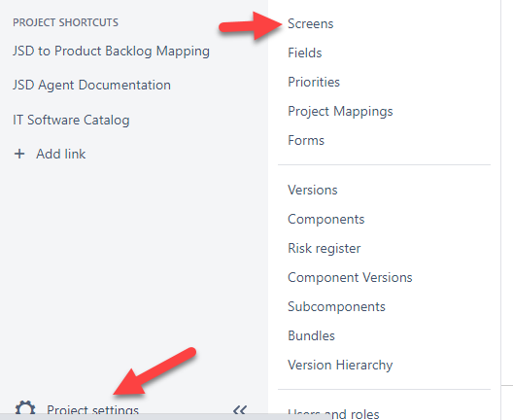Open the Components page
The width and height of the screenshot is (513, 420).
[325, 220]
